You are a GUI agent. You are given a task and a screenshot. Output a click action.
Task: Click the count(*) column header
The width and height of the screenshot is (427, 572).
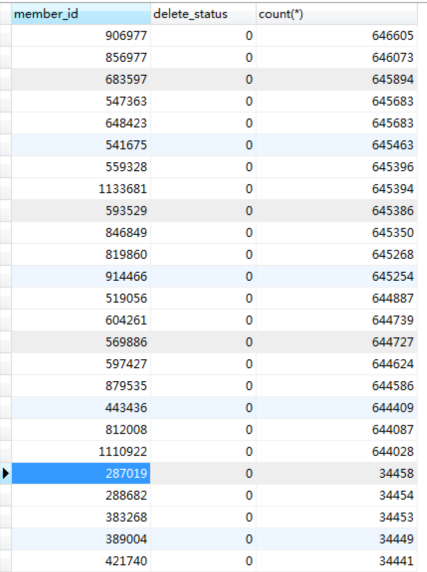[337, 14]
